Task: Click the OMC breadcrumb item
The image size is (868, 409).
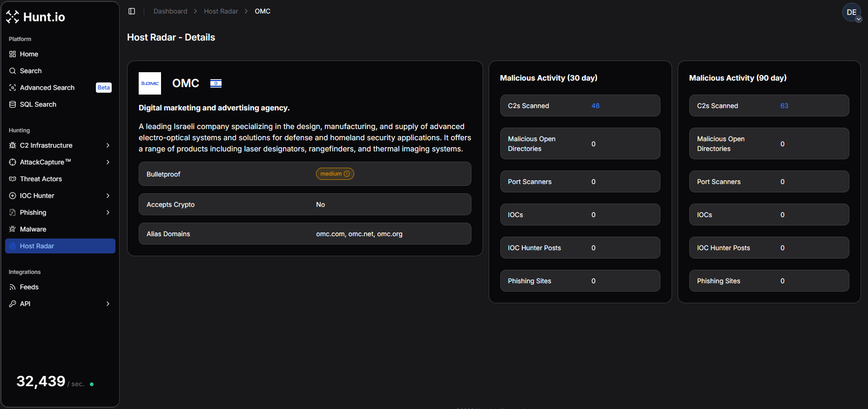Action: (262, 11)
